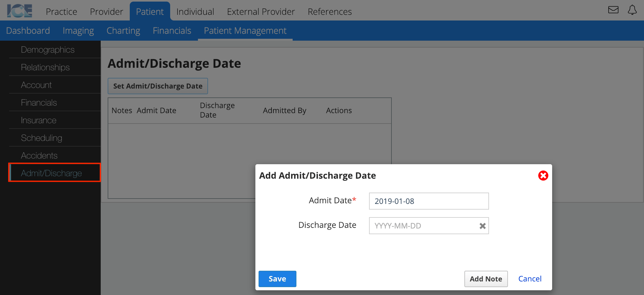Screen dimensions: 644x295
Task: Open the mail envelope icon
Action: tap(613, 10)
